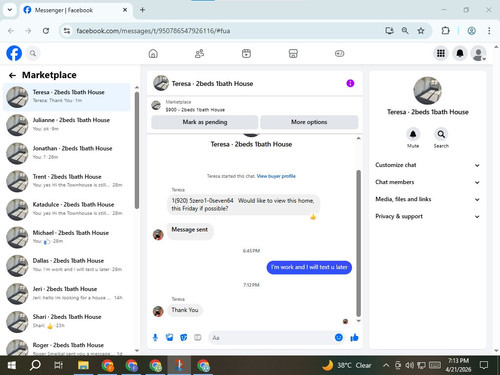This screenshot has width=500, height=375.
Task: Click the browser address bar URL
Action: click(x=153, y=31)
